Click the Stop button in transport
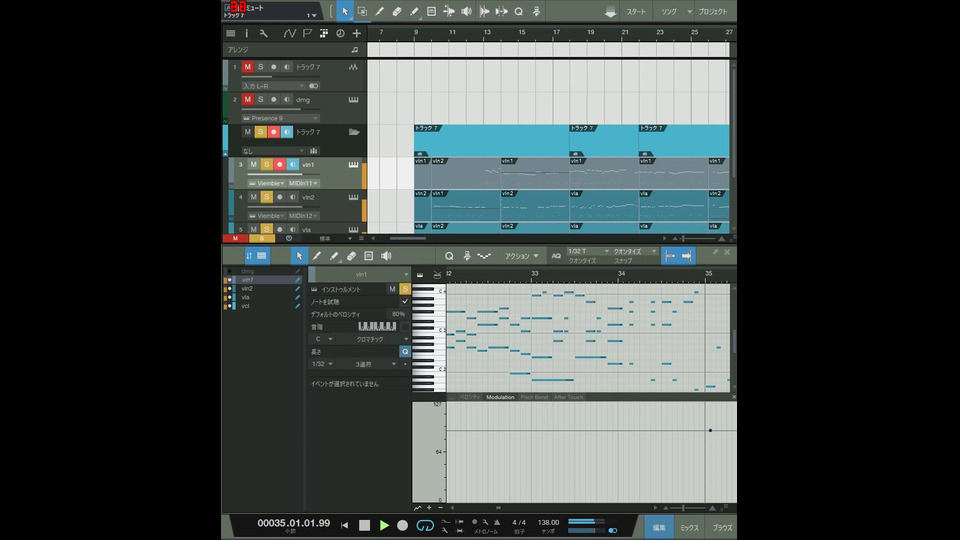 click(364, 525)
